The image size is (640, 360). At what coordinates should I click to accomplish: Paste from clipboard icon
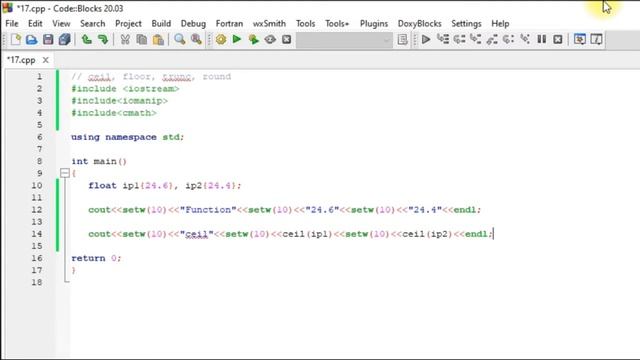158,40
